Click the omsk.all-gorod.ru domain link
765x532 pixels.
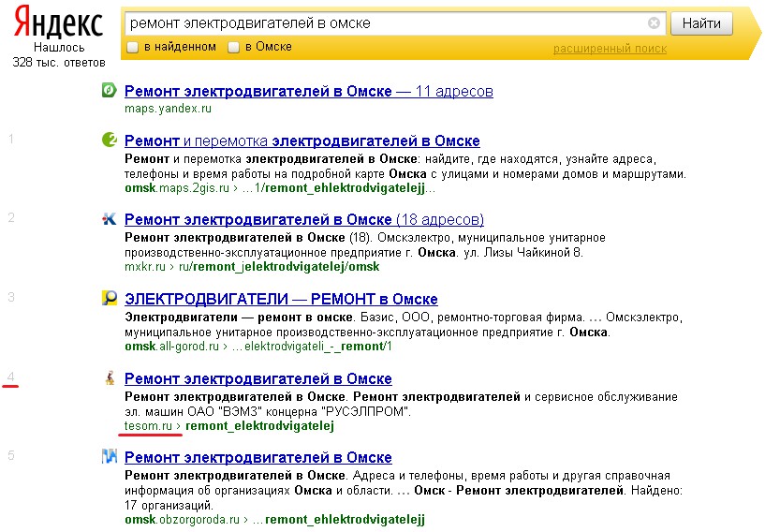pos(171,346)
